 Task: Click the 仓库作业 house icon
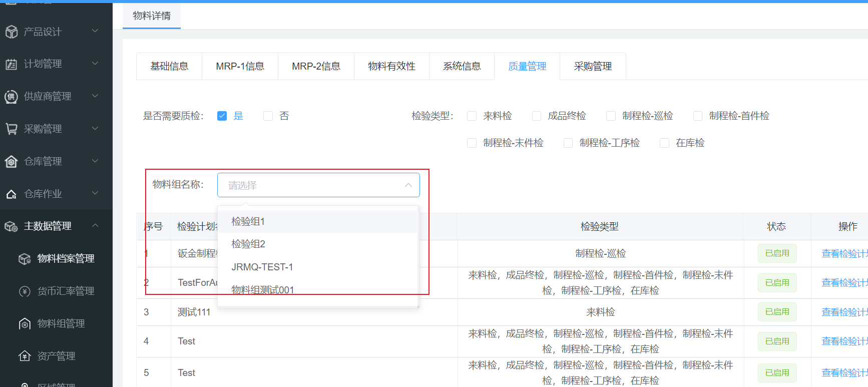coord(12,194)
